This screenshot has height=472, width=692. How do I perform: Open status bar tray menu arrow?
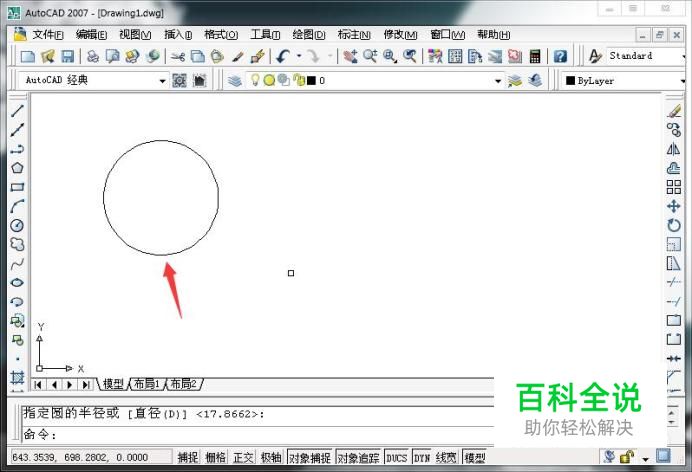(645, 459)
